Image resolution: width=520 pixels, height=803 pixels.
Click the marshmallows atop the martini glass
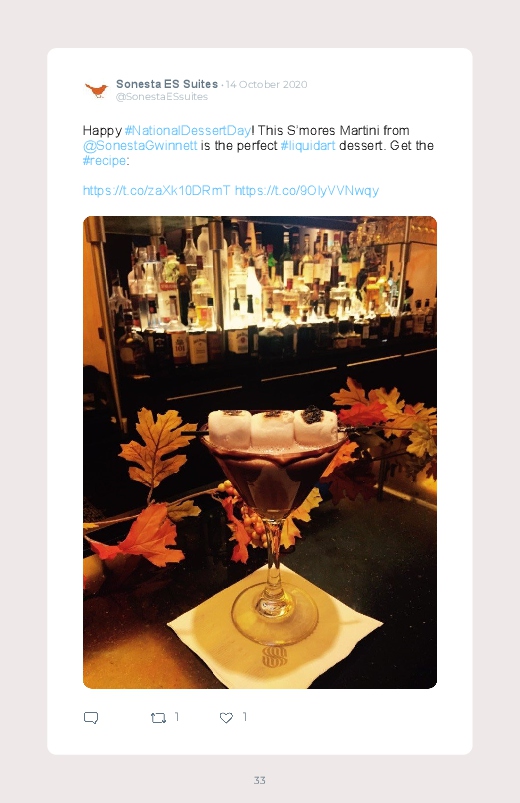tap(273, 428)
